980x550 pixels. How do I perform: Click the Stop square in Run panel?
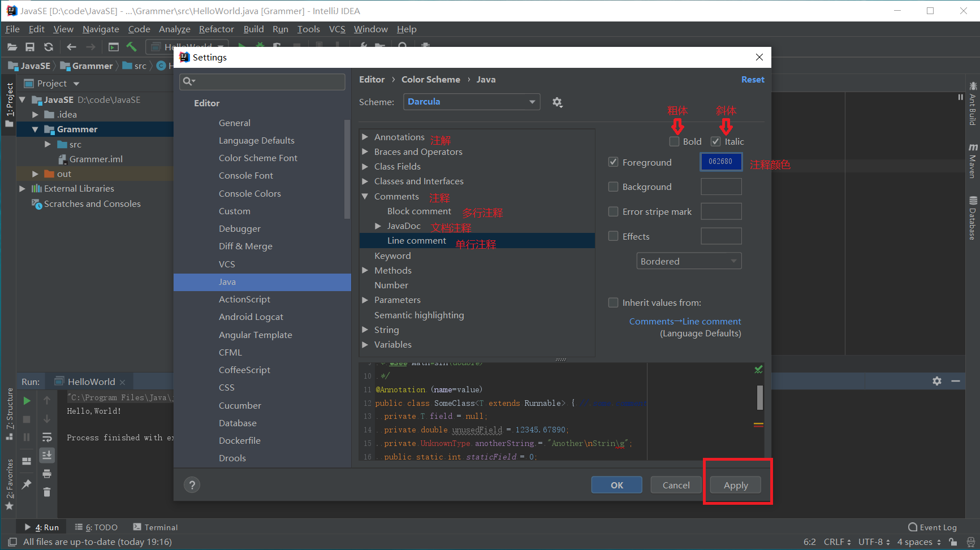pos(27,419)
